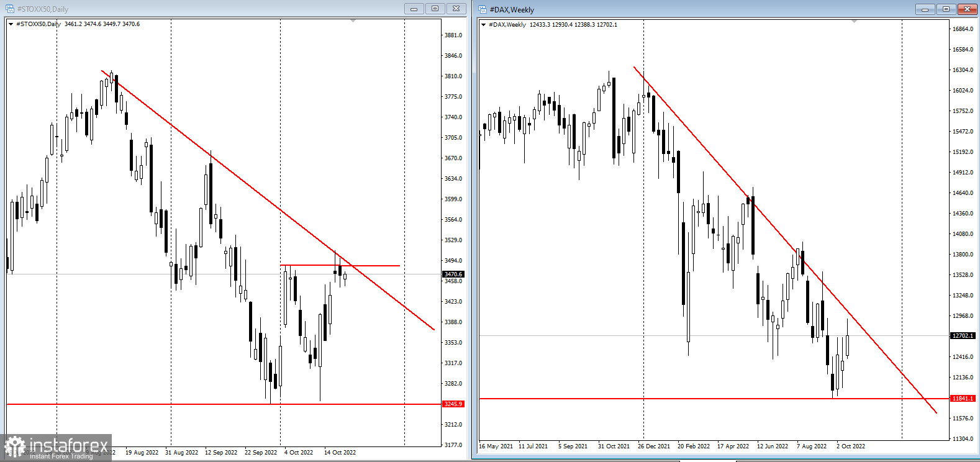The image size is (980, 462).
Task: Click the 26 Dec 2021 date label
Action: 654,446
